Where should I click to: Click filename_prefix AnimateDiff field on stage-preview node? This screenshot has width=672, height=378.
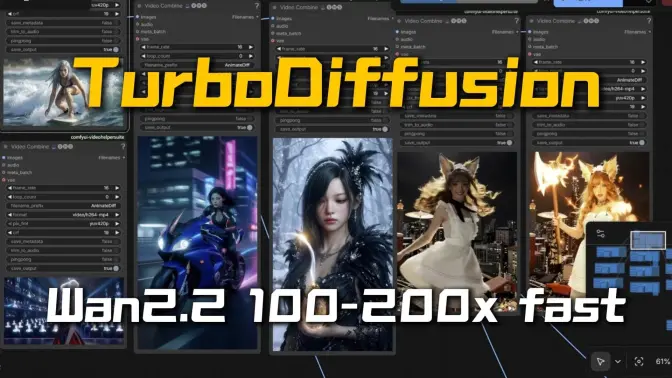tap(63, 206)
